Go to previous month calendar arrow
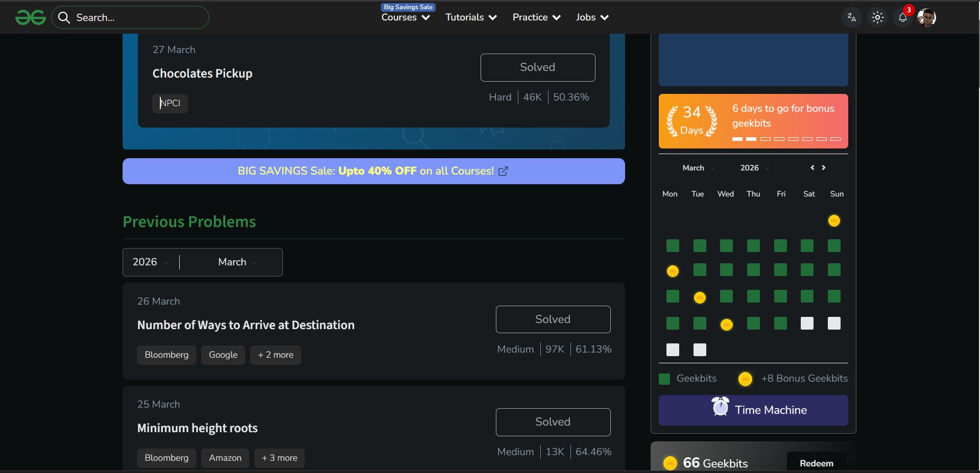The width and height of the screenshot is (980, 473). click(812, 168)
